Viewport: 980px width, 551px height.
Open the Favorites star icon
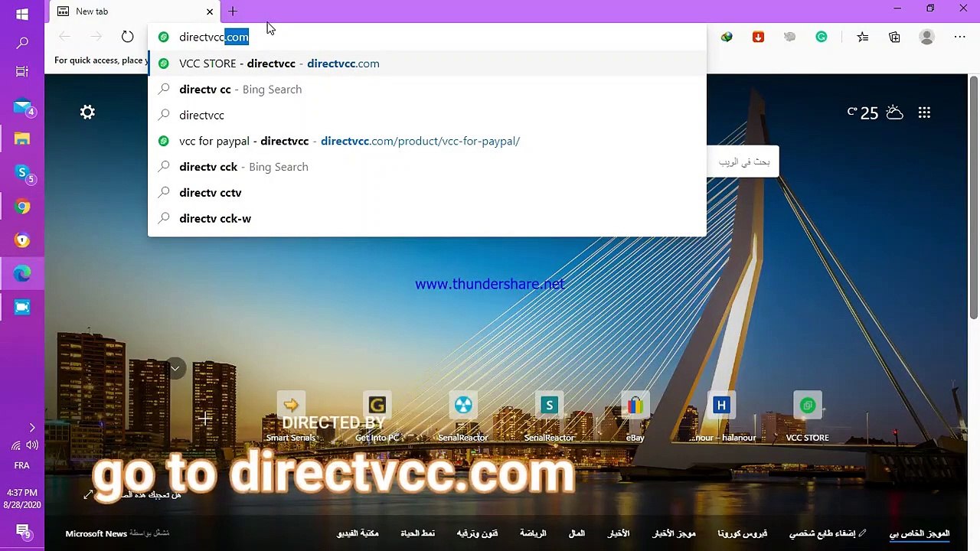point(863,37)
